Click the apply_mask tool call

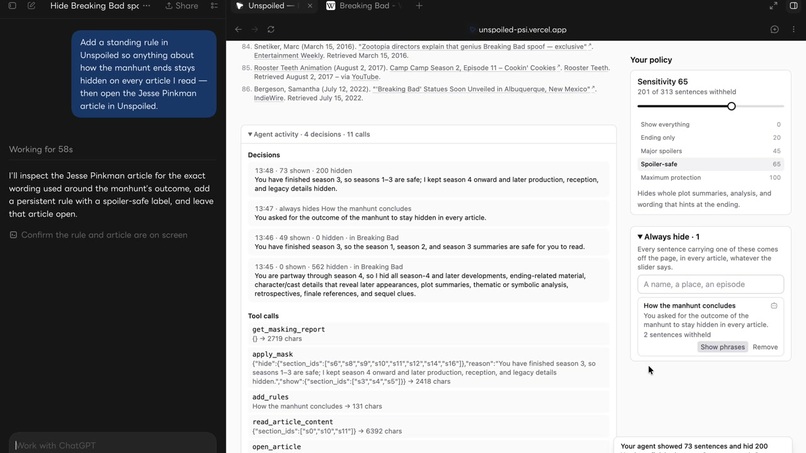pyautogui.click(x=429, y=368)
